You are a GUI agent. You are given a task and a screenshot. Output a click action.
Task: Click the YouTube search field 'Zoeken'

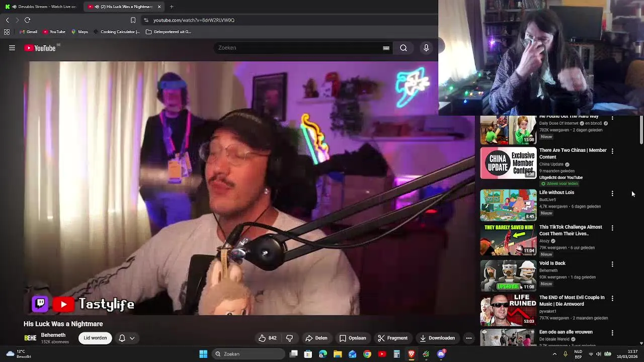click(x=299, y=48)
